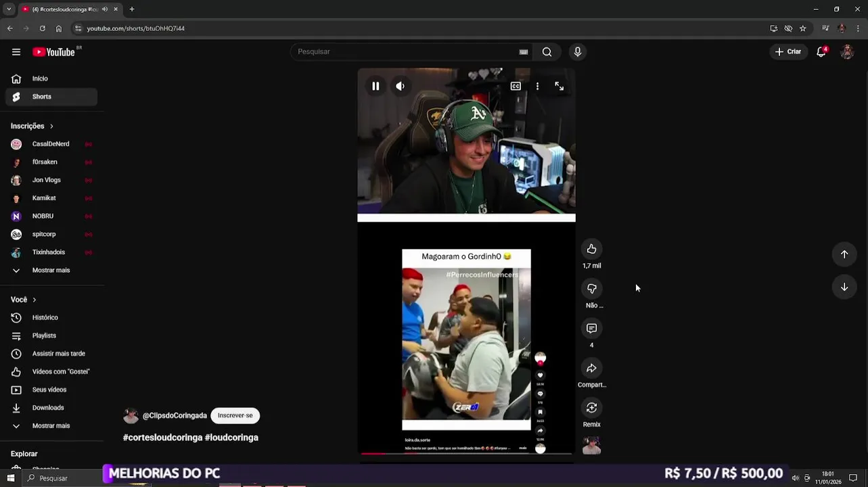
Task: Go to next Short with down arrow
Action: (844, 287)
